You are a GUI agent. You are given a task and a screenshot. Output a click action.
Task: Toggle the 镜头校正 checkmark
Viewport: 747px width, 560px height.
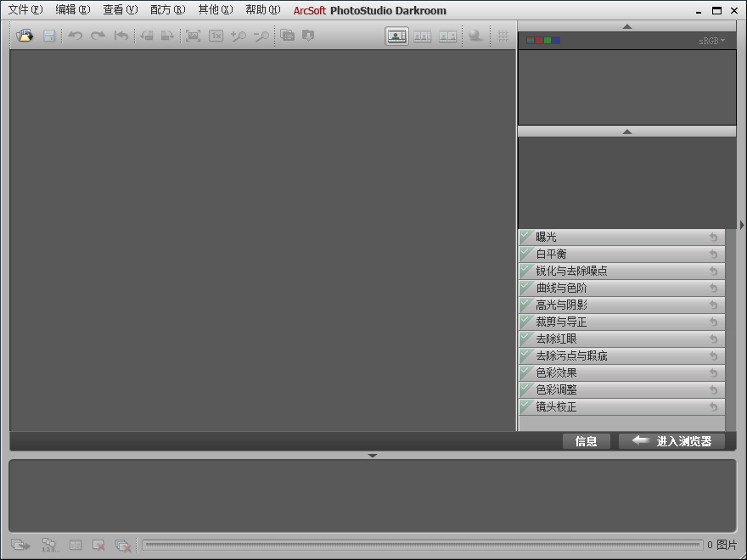(526, 406)
